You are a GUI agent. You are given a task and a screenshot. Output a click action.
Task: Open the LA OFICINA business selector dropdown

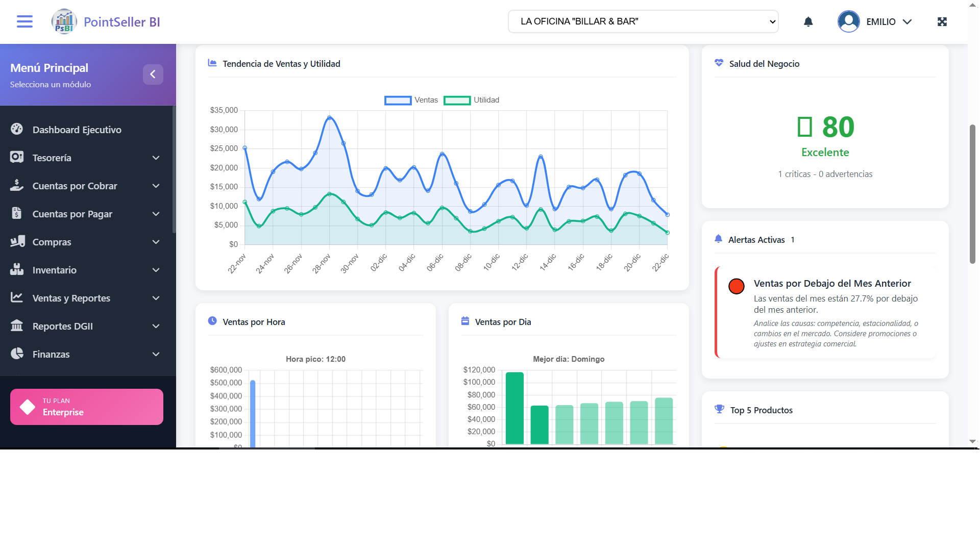click(x=643, y=21)
